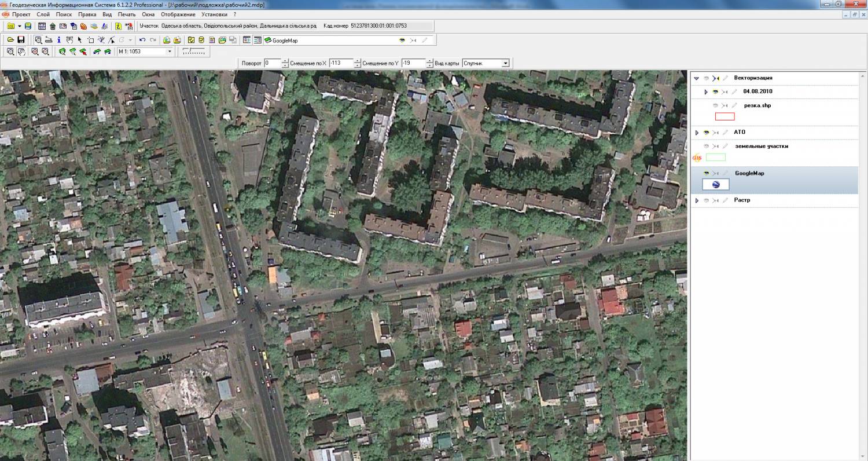The height and width of the screenshot is (461, 868).
Task: Click the stacked layers icon in top toolbar
Action: click(94, 26)
